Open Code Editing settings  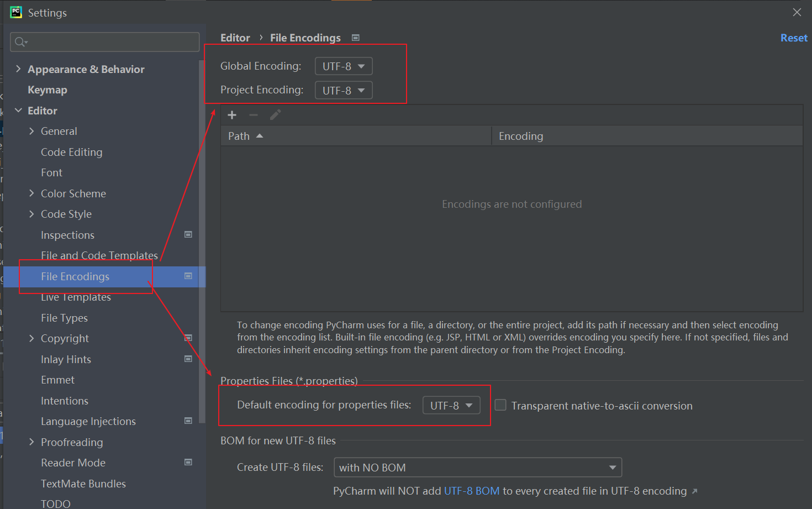(x=72, y=152)
